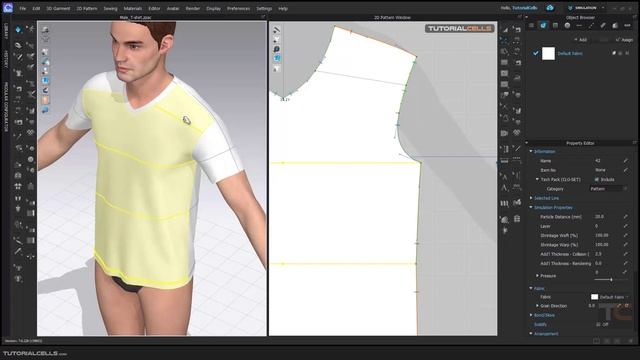Collapse the Information section
This screenshot has height=360, width=640.
(x=531, y=151)
